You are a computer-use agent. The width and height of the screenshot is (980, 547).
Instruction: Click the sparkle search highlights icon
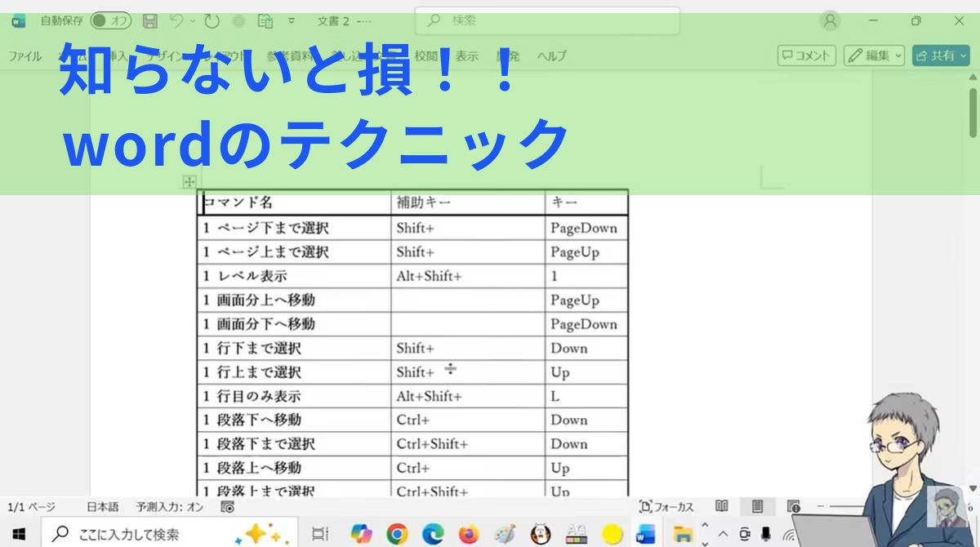tap(263, 534)
